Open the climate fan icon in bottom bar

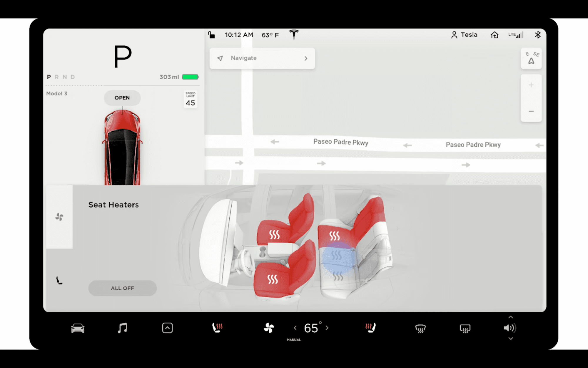tap(269, 328)
